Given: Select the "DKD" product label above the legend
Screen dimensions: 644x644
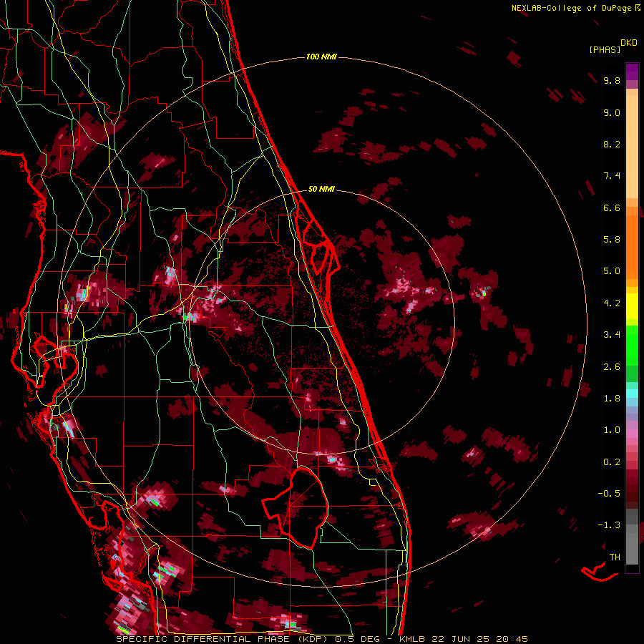Looking at the screenshot, I should click(628, 43).
